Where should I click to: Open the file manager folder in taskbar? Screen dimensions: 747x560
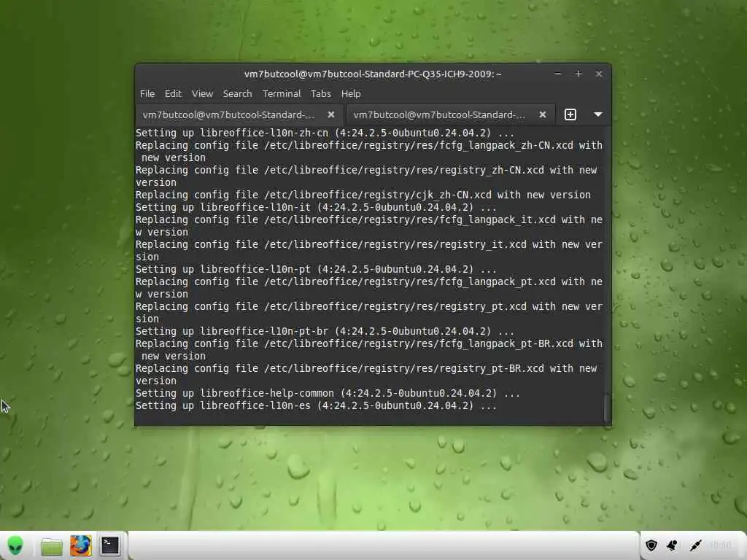52,546
